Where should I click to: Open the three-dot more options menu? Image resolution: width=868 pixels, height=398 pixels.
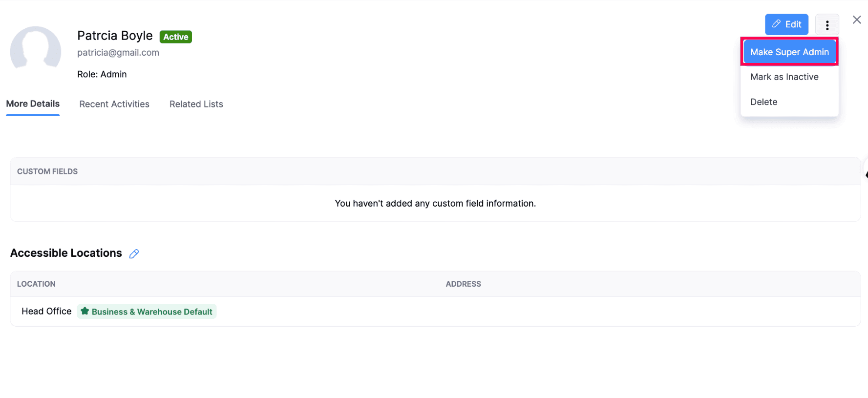point(827,25)
